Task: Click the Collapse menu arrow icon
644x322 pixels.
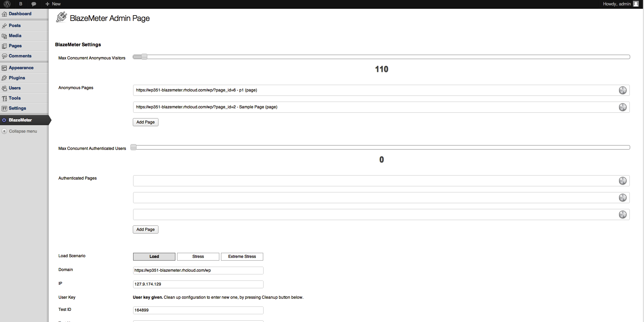Action: (4, 131)
